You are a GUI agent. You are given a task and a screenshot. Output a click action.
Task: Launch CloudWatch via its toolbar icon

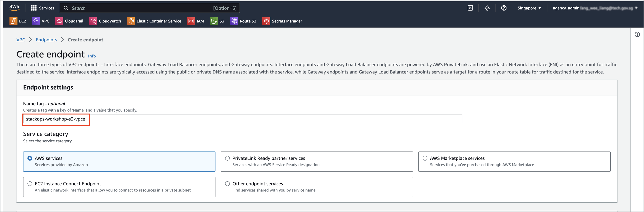pos(93,21)
